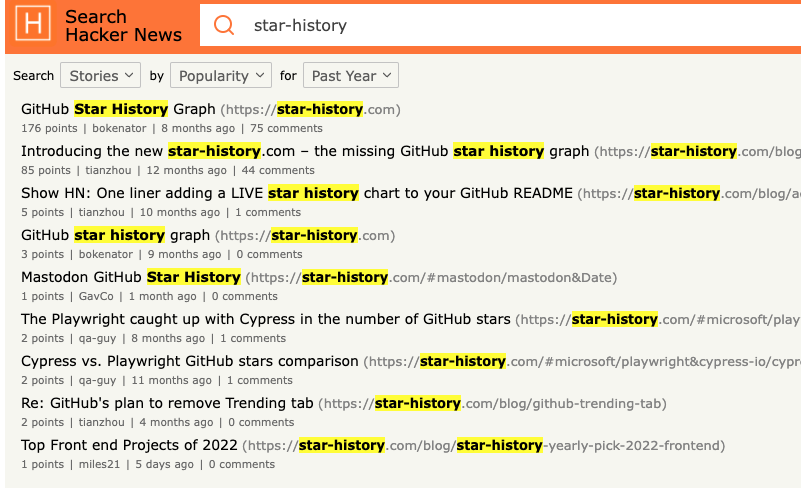801x488 pixels.
Task: Open 'Re: GitHub's plan to remove Trending tab'
Action: click(167, 403)
